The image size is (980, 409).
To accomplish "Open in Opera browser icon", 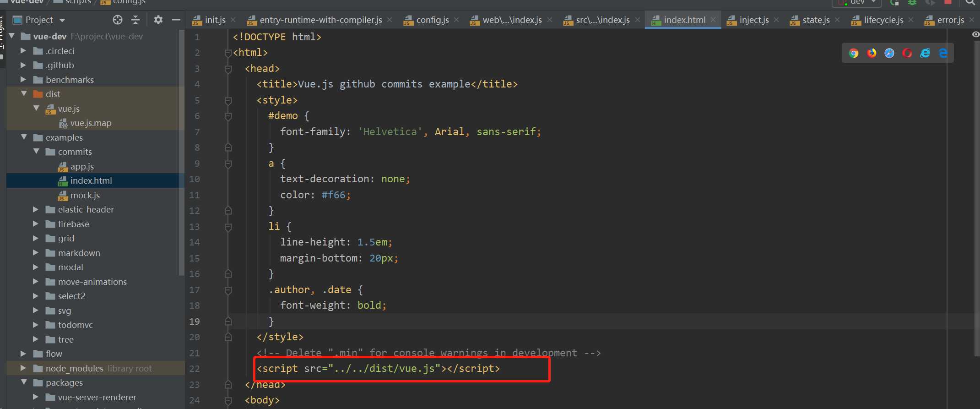I will pyautogui.click(x=907, y=53).
